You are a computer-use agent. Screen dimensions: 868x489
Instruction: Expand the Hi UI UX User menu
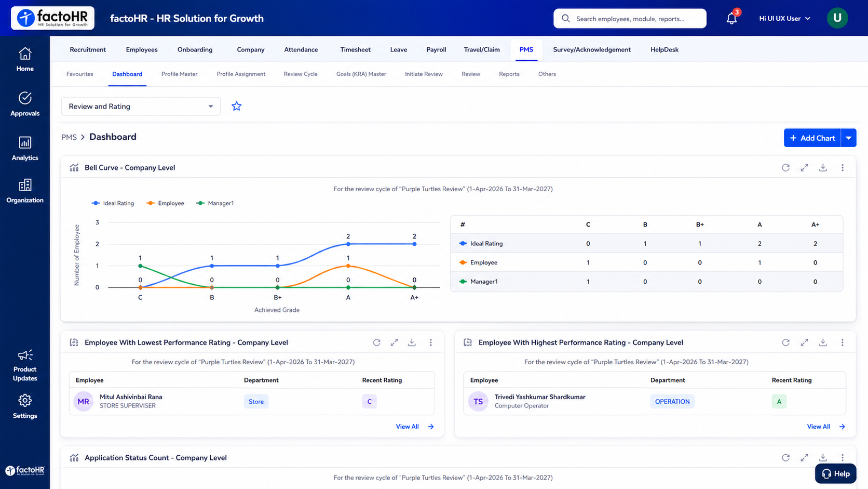pyautogui.click(x=784, y=19)
